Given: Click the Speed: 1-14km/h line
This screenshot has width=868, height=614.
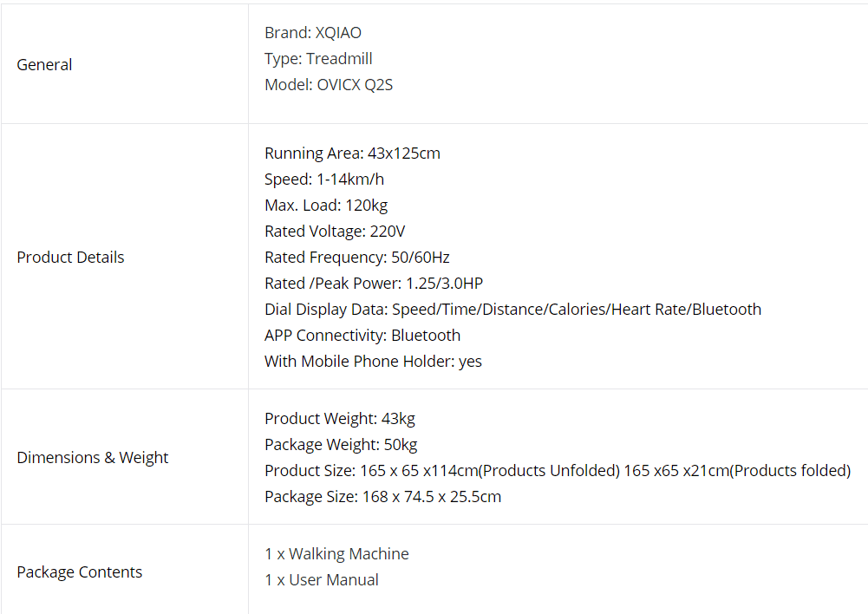Looking at the screenshot, I should click(x=324, y=180).
